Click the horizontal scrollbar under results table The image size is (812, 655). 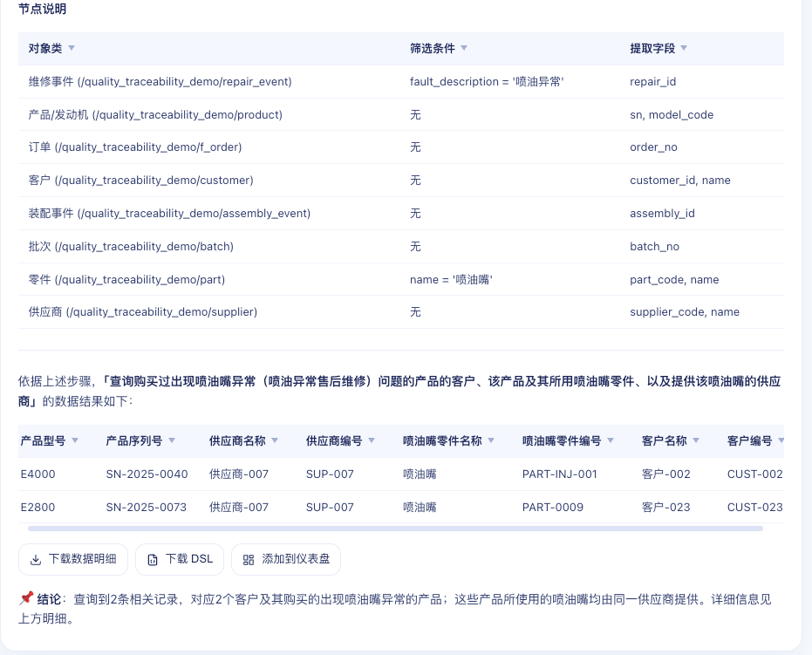(395, 529)
